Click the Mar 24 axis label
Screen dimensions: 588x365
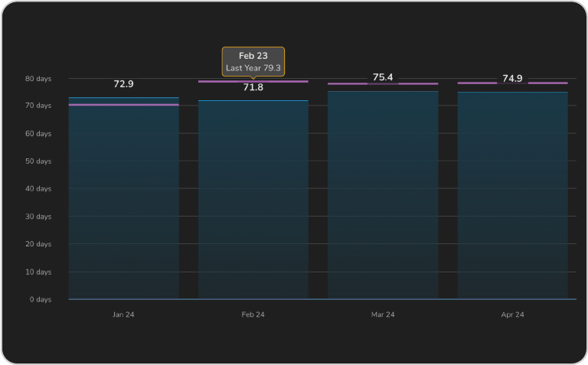click(383, 314)
